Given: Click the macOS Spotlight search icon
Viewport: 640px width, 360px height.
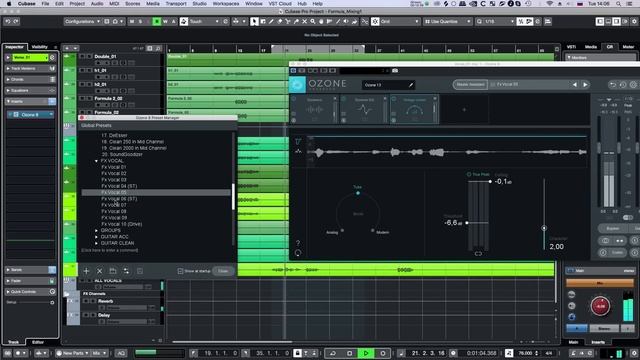Looking at the screenshot, I should [x=618, y=4].
